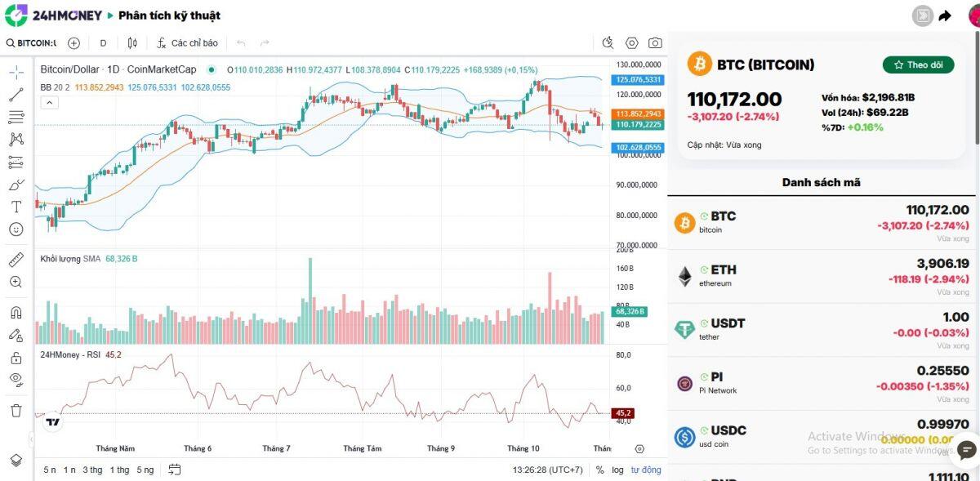Image resolution: width=980 pixels, height=481 pixels.
Task: Open the object tree layers icon
Action: (x=16, y=461)
